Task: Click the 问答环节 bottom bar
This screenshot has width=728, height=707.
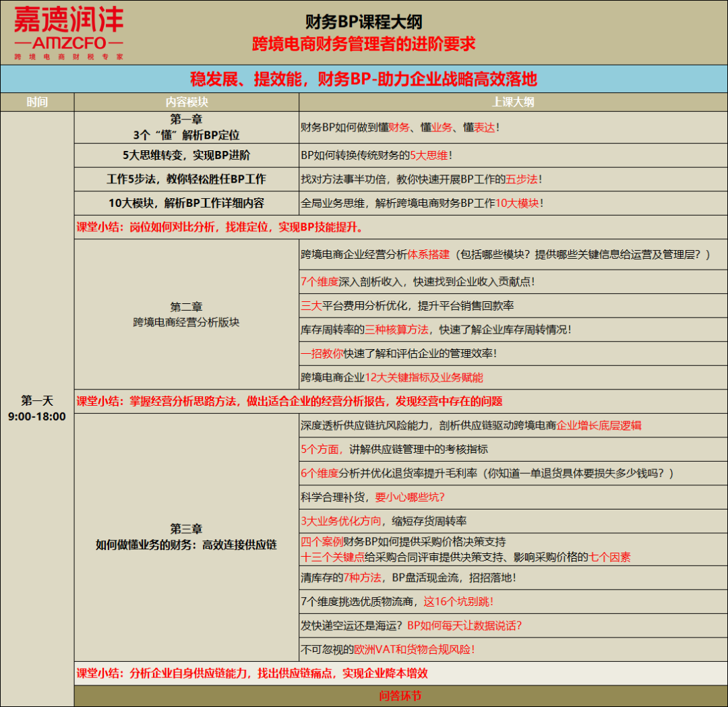Action: pos(400,696)
